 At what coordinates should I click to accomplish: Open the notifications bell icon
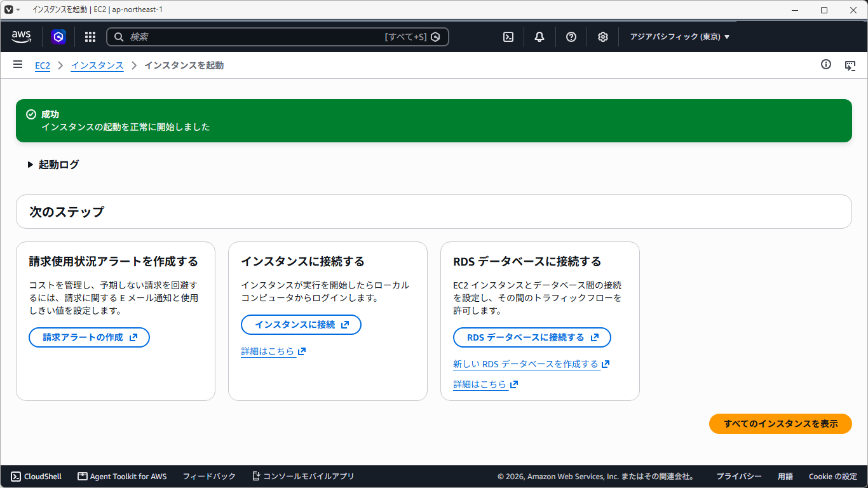(x=539, y=37)
